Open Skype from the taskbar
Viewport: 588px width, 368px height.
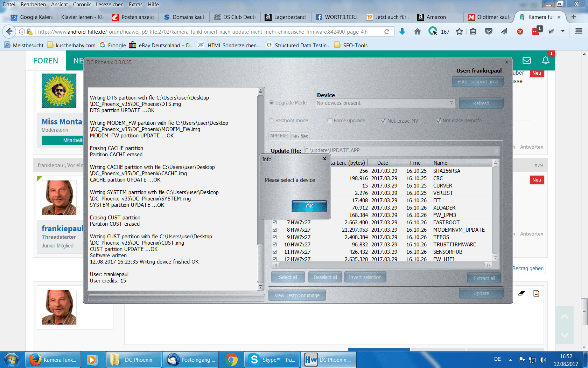point(272,360)
